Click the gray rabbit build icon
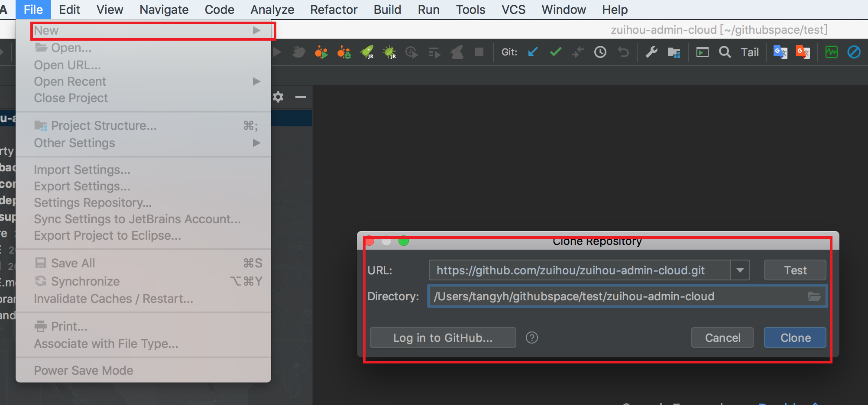This screenshot has height=405, width=868. tap(457, 52)
